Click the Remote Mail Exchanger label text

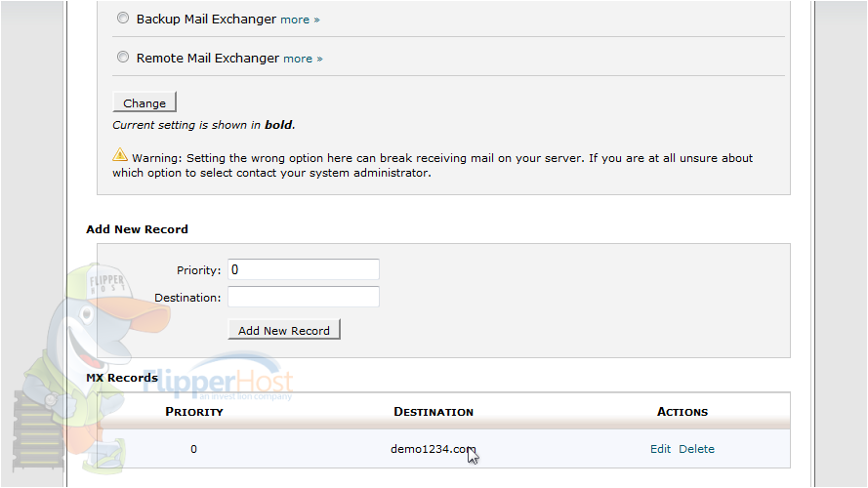(208, 59)
